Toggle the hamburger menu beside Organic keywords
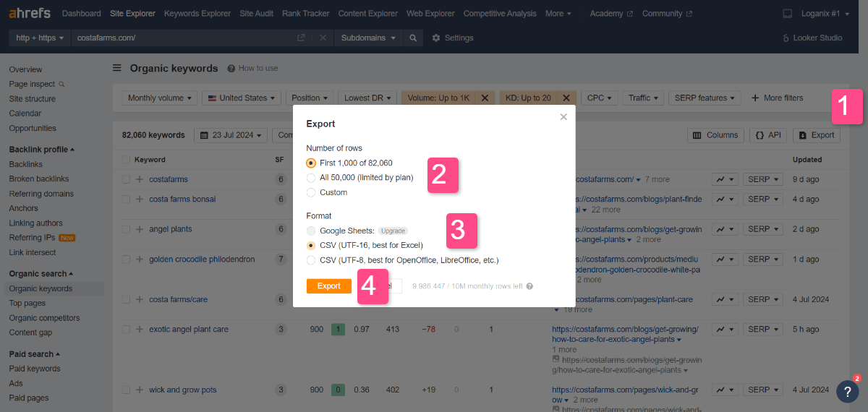The height and width of the screenshot is (412, 868). (116, 68)
